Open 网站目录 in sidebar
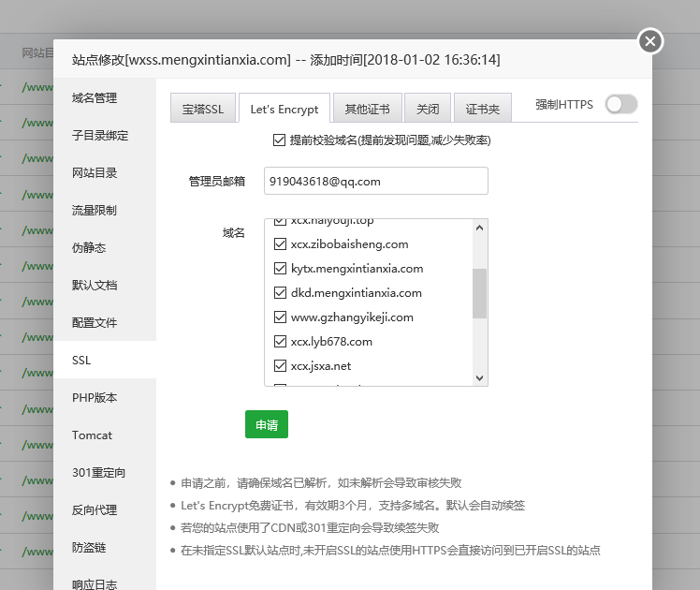The image size is (700, 590). coord(105,173)
